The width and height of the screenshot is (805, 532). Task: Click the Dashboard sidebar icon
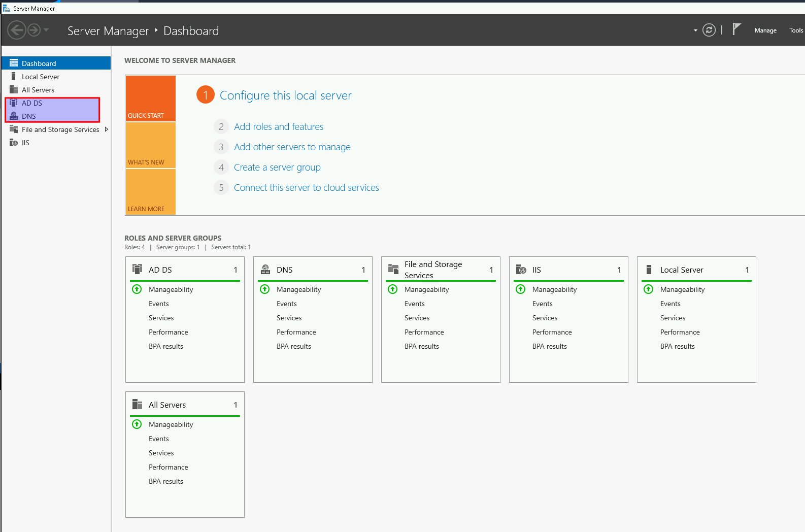(x=14, y=63)
